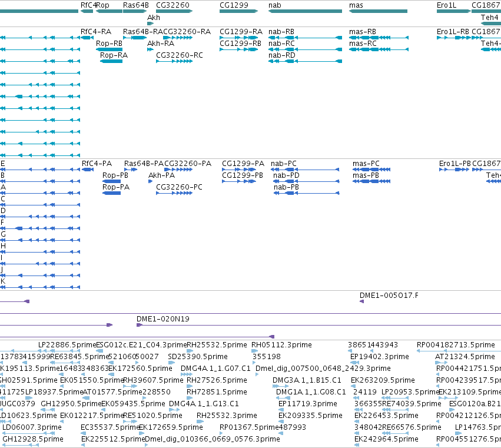Click the GH12950.5prime EST label
This screenshot has width=501, height=448.
coord(71,404)
